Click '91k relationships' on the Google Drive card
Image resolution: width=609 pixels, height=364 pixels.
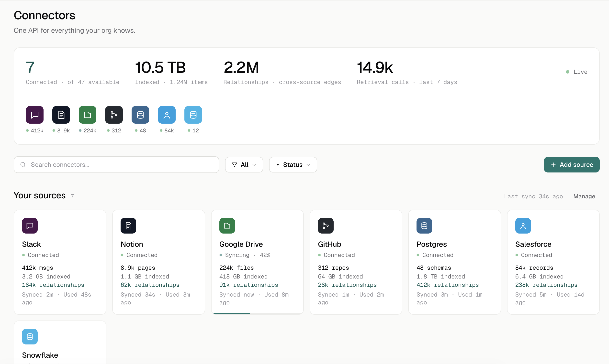pos(248,285)
